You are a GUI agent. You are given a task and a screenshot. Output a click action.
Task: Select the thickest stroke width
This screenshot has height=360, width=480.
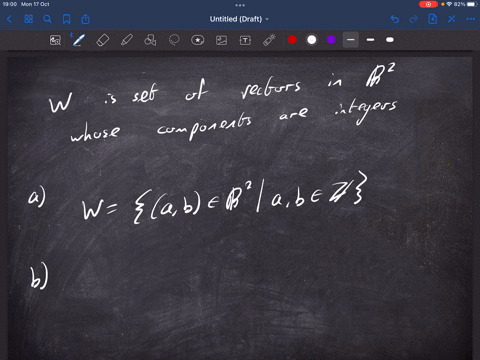tap(390, 40)
